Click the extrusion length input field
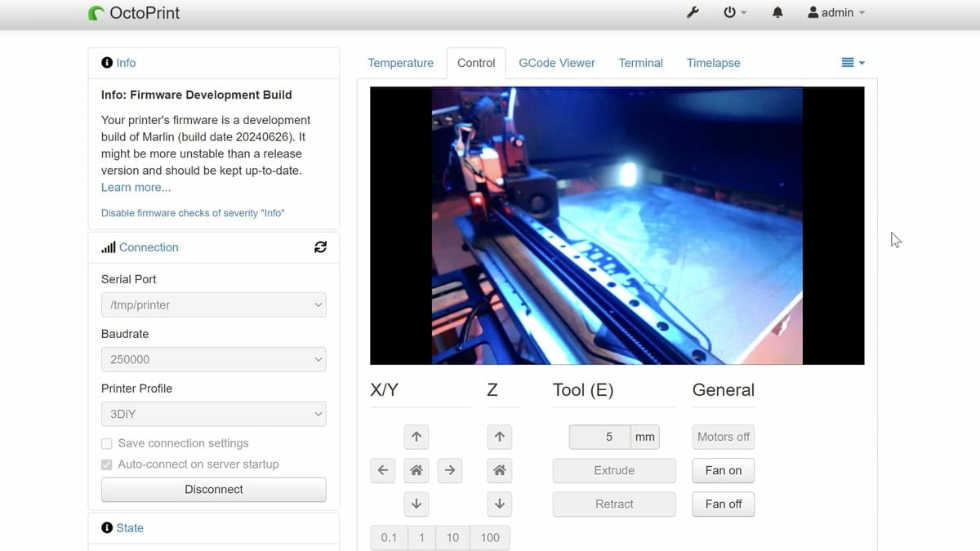This screenshot has width=980, height=551. [x=600, y=437]
